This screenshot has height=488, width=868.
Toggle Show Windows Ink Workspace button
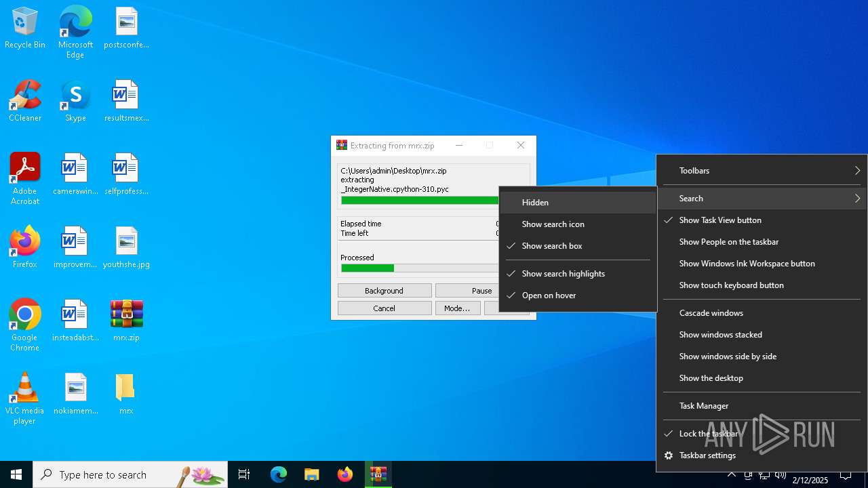(762, 264)
